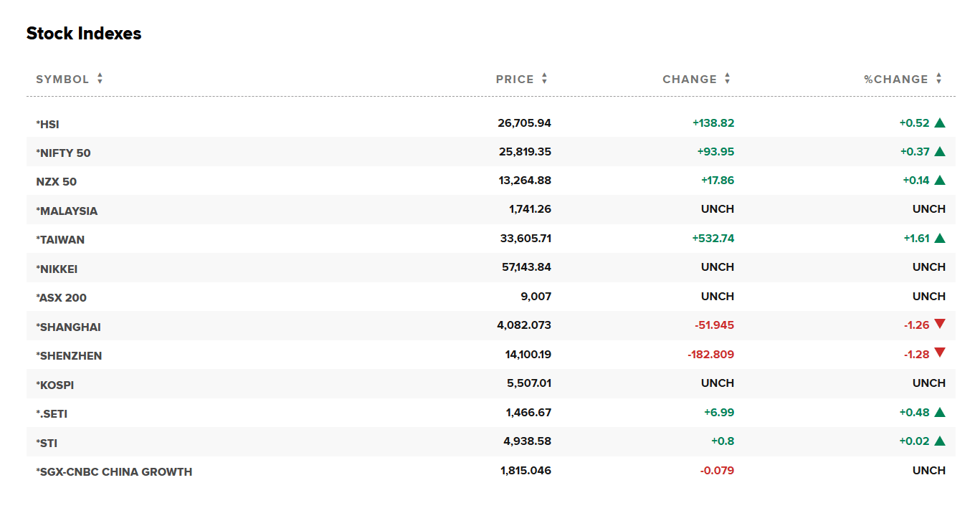Click the STI price value 4,938.58

[527, 441]
